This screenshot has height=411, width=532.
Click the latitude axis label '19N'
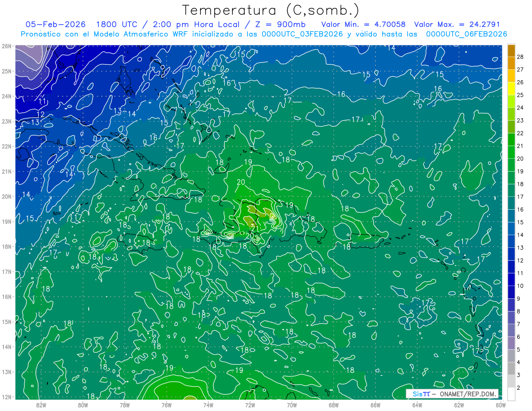(x=6, y=221)
